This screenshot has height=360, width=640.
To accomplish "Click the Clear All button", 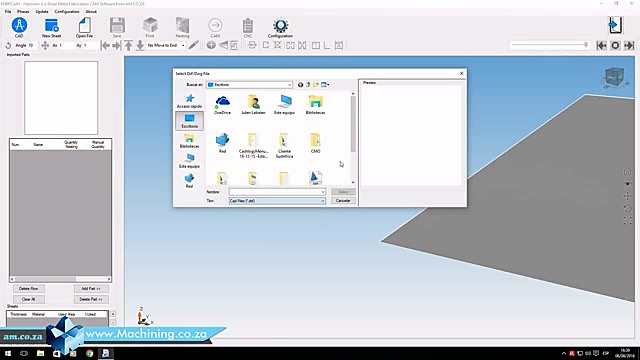I will 29,299.
